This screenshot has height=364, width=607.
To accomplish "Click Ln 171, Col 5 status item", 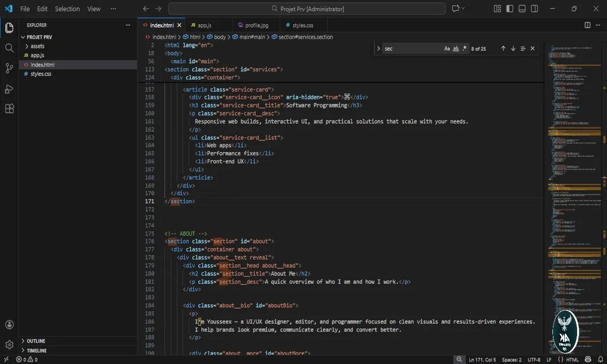I will pyautogui.click(x=483, y=359).
